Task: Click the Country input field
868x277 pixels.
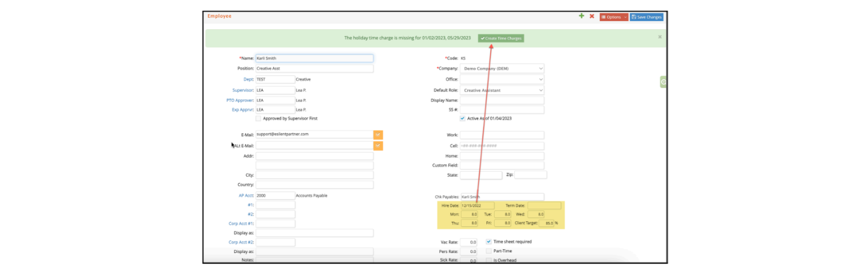Action: coord(314,185)
